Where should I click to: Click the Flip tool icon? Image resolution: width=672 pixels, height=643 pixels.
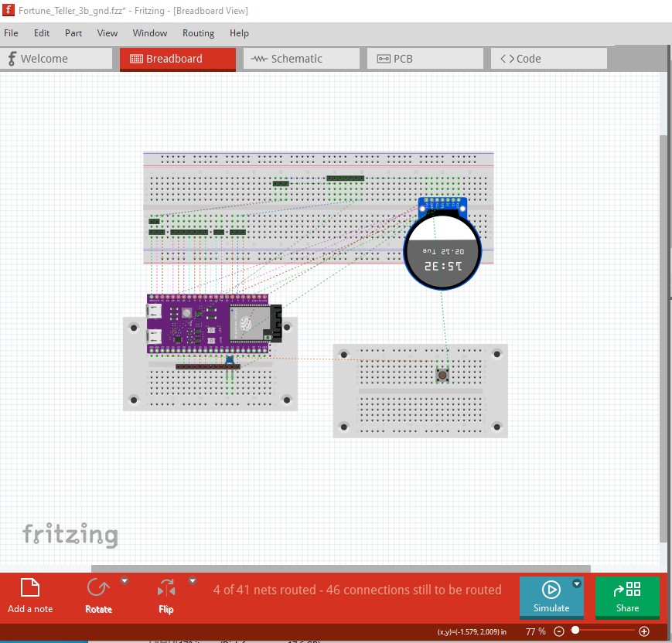[x=166, y=588]
